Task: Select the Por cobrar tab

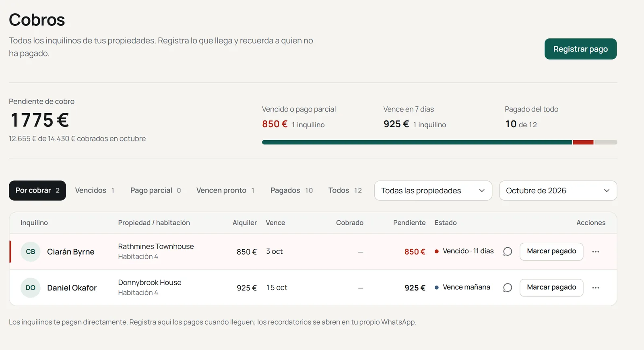Action: click(x=37, y=191)
